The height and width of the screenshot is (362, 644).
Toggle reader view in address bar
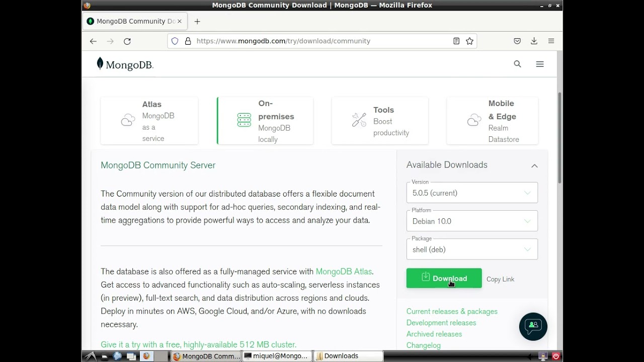[x=456, y=41]
